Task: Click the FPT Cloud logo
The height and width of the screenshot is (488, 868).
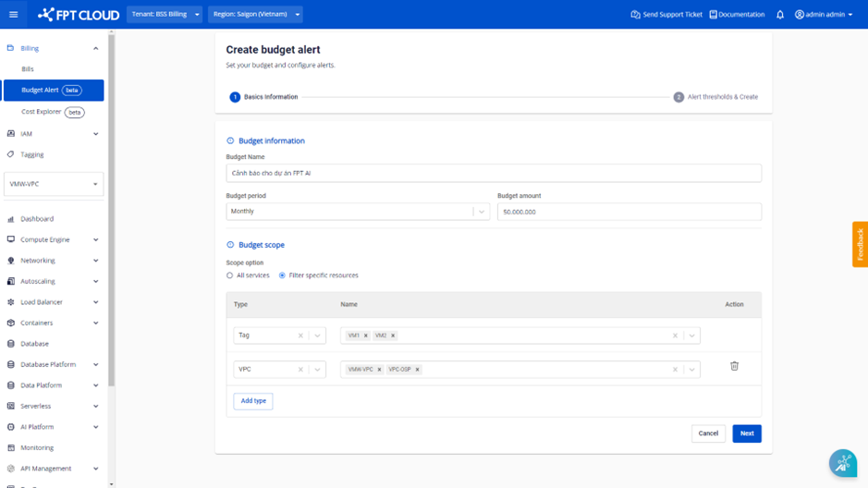Action: (x=79, y=15)
